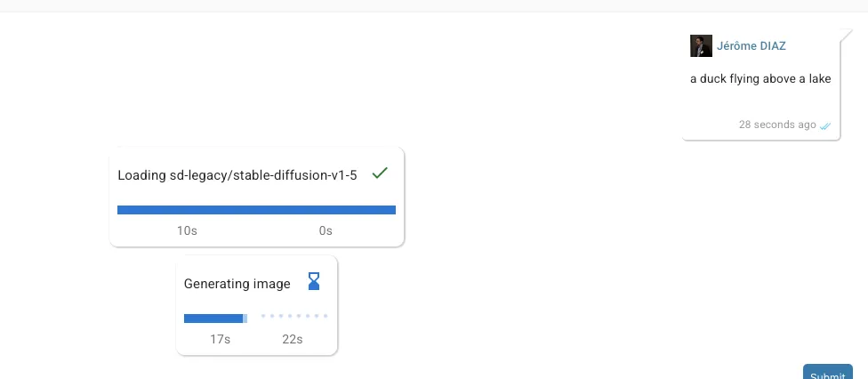The height and width of the screenshot is (379, 868).
Task: Click the gray header strip at the top
Action: click(434, 5)
